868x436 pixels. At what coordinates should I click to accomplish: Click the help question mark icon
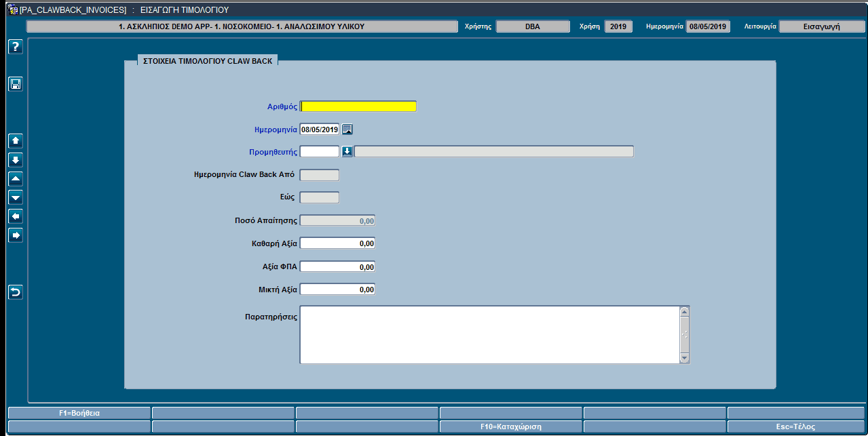15,47
